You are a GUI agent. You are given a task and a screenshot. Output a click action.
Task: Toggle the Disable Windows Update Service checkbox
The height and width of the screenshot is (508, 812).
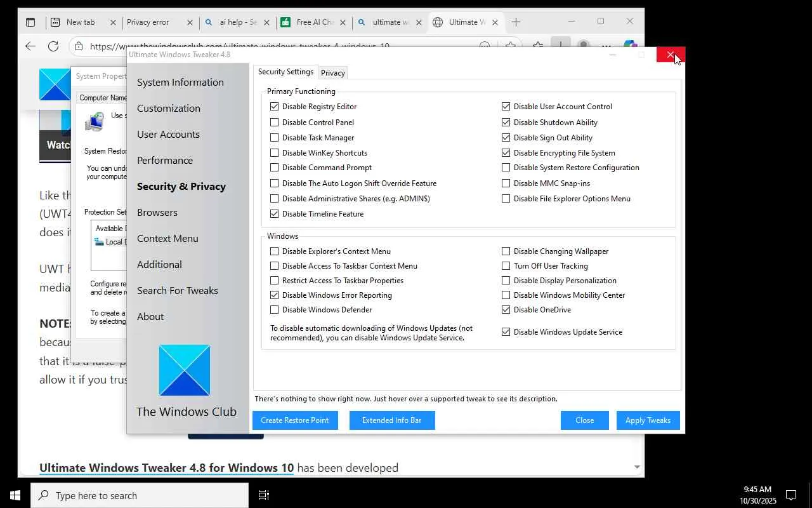(x=506, y=332)
